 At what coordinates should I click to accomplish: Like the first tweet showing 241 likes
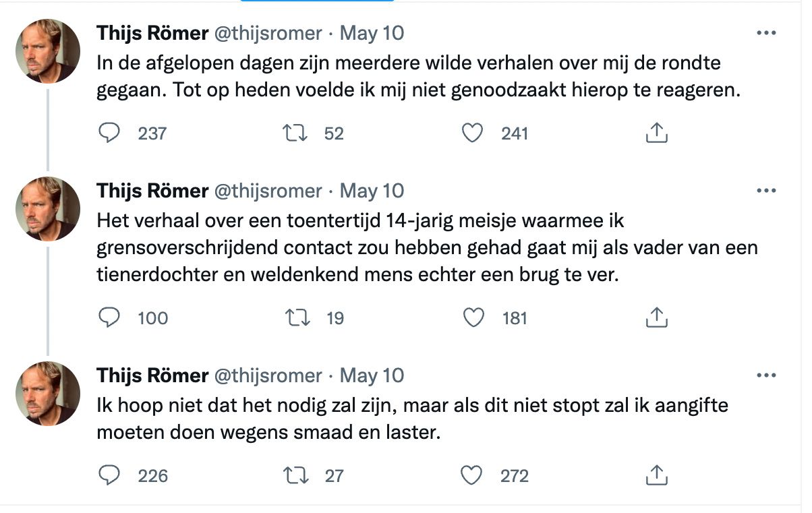tap(473, 133)
